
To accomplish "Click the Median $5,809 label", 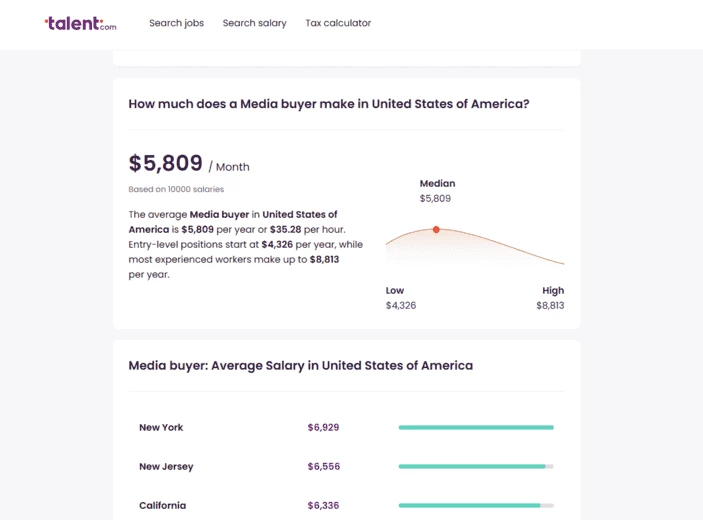I will click(x=436, y=191).
